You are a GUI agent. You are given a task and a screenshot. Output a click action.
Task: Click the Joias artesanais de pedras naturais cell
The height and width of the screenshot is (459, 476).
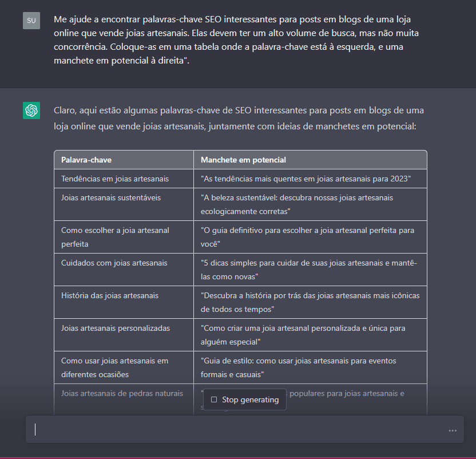pos(124,399)
